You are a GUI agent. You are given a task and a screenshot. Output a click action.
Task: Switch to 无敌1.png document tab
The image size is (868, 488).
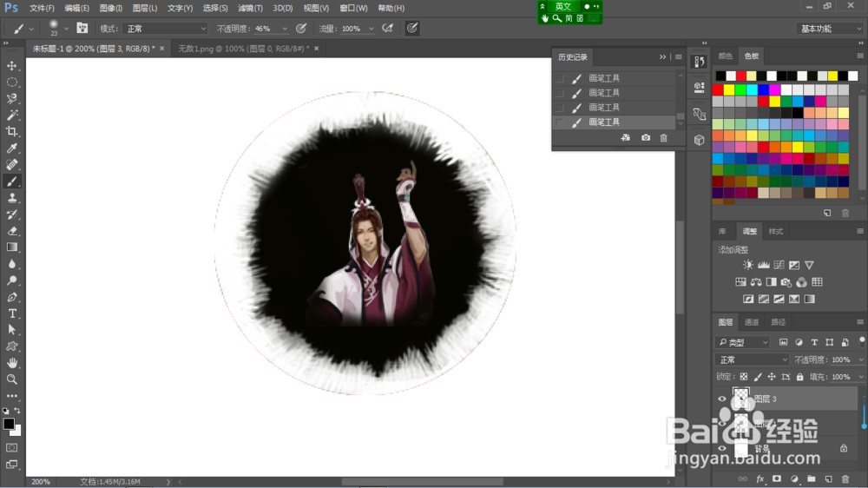click(x=244, y=49)
